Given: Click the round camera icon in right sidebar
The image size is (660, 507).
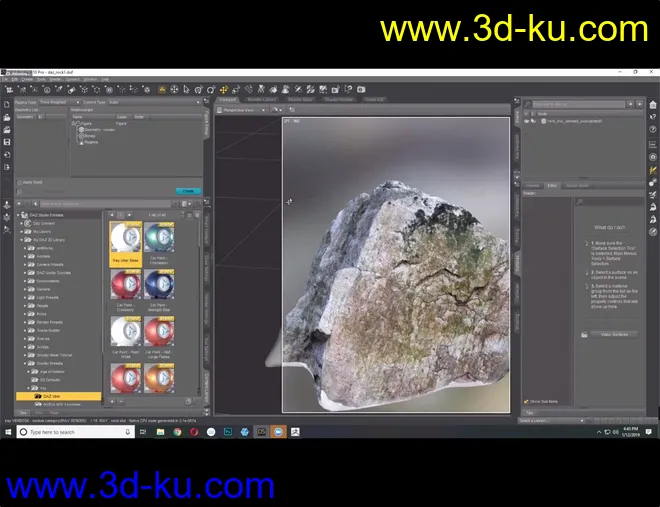Looking at the screenshot, I should click(x=652, y=157).
